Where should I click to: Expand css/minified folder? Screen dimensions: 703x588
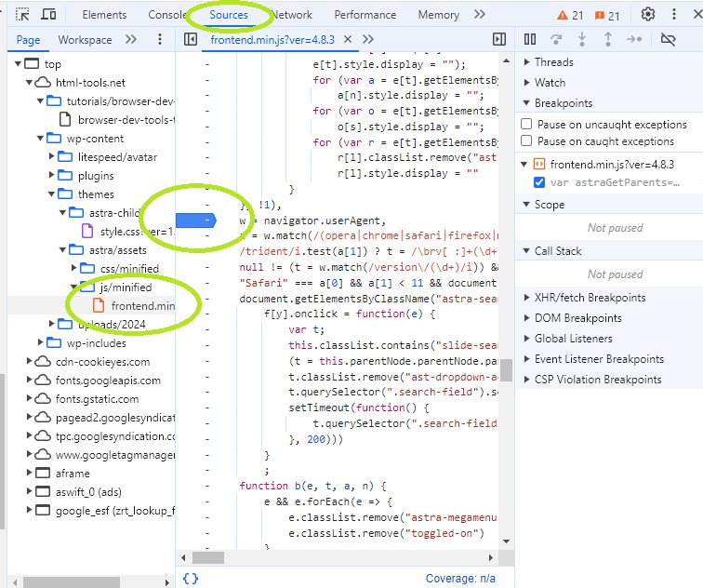click(x=73, y=268)
